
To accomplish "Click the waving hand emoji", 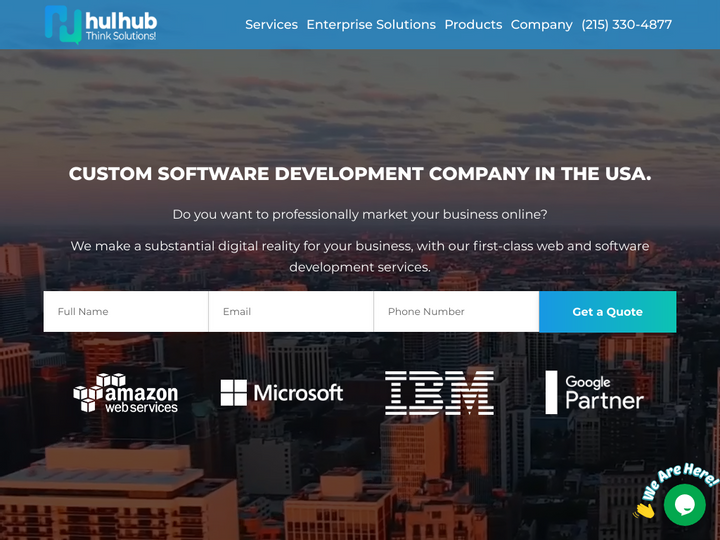I will pos(645,509).
